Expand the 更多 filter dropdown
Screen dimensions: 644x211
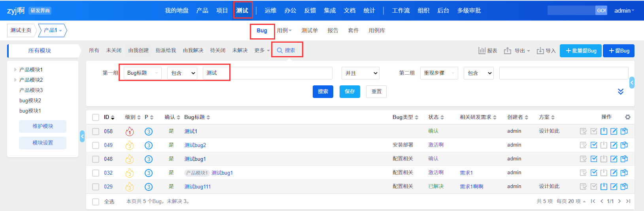point(262,51)
